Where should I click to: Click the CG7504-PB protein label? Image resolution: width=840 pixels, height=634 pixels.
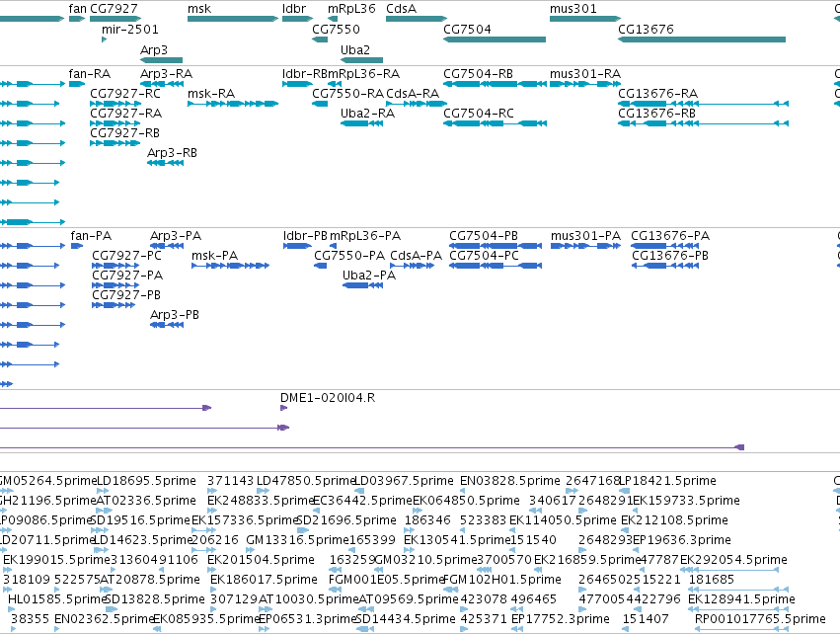click(x=484, y=236)
